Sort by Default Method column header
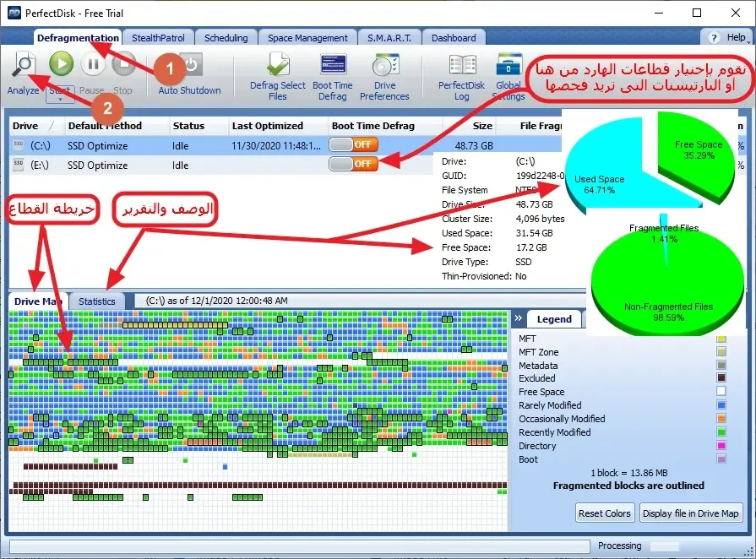Image resolution: width=756 pixels, height=559 pixels. (x=117, y=126)
